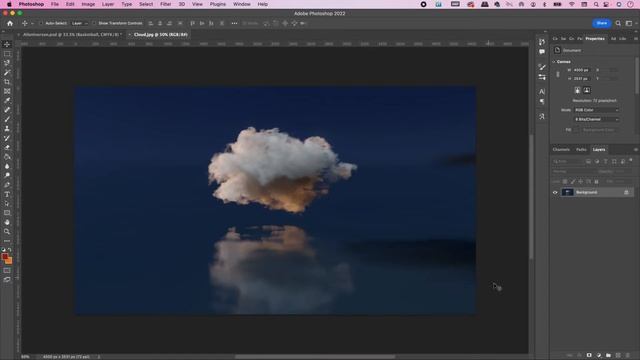640x360 pixels.
Task: Open the History panel icon
Action: [x=542, y=42]
